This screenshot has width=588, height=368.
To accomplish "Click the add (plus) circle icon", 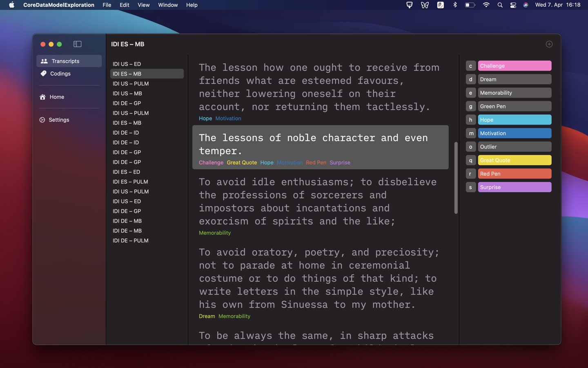I will [x=549, y=44].
